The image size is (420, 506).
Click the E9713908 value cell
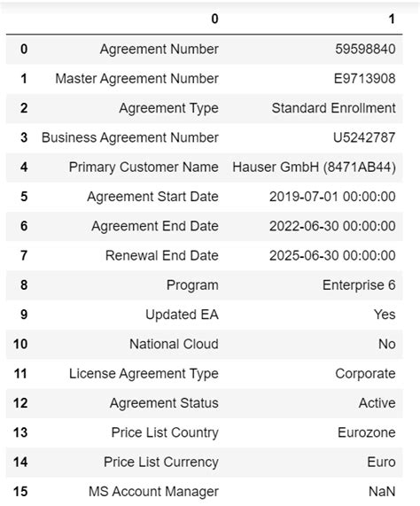364,79
